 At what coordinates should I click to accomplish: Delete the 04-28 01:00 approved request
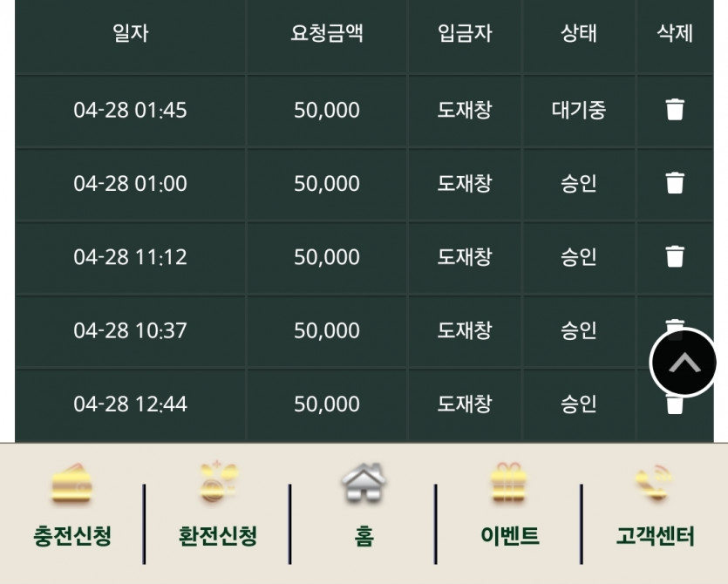coord(675,183)
